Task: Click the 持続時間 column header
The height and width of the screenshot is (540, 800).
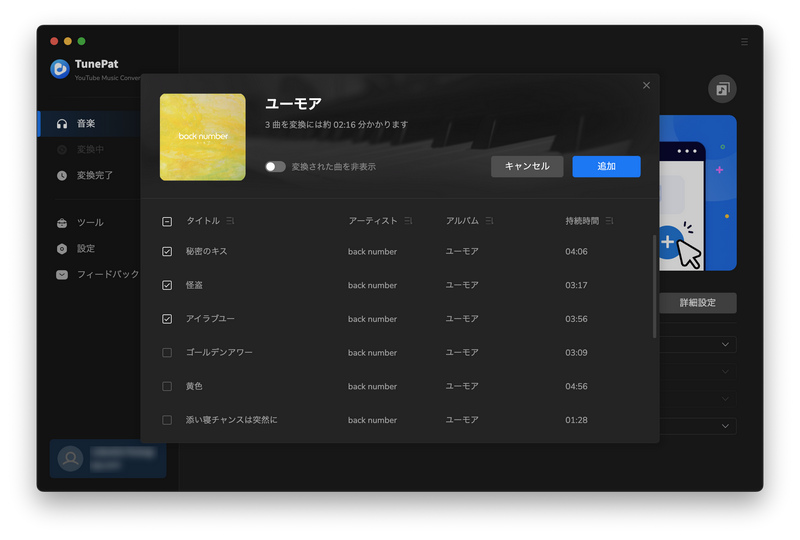Action: 582,220
